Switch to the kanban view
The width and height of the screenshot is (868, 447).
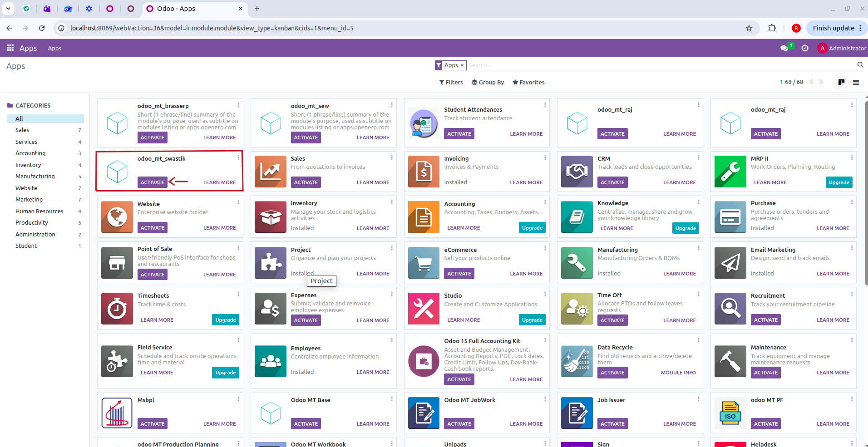click(841, 82)
